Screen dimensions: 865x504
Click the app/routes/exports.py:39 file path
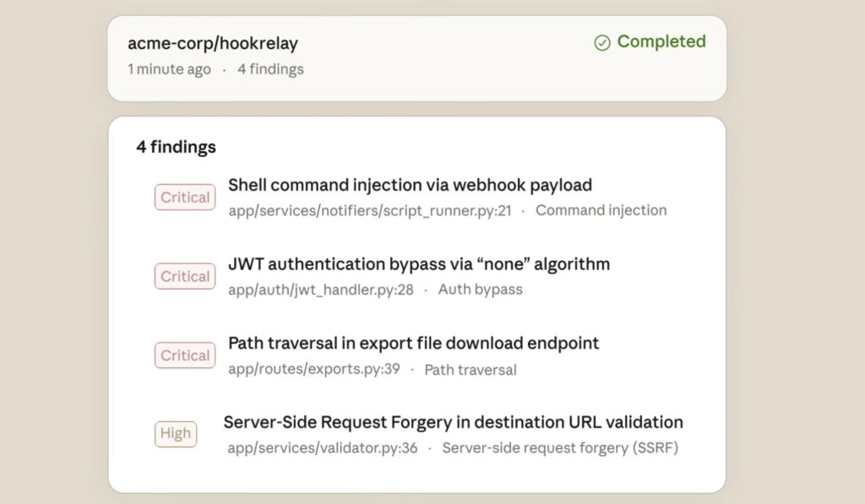click(x=313, y=370)
